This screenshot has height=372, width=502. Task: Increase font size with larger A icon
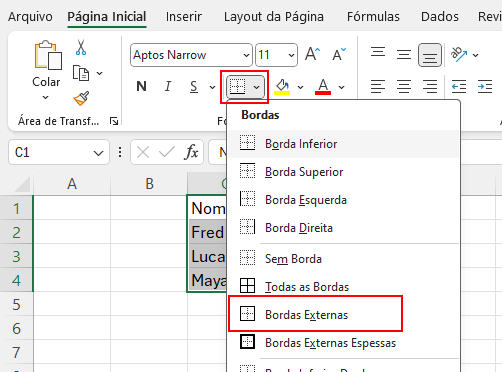tap(312, 54)
